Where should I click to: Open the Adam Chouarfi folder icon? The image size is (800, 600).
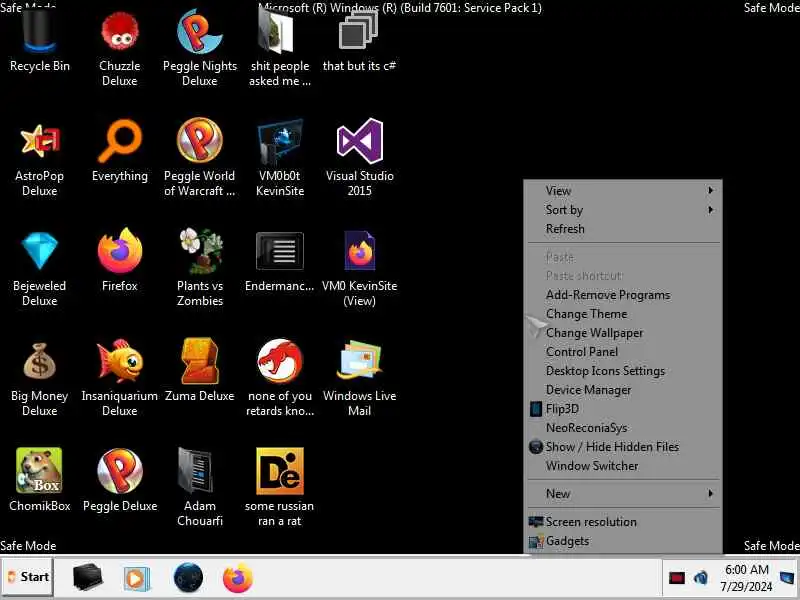[199, 487]
